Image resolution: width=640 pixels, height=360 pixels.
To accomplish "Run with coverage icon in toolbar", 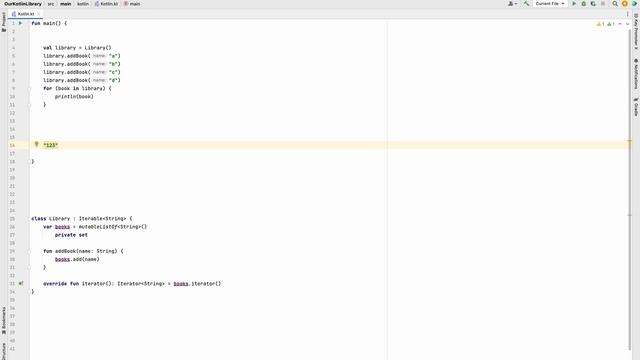I will (x=593, y=4).
